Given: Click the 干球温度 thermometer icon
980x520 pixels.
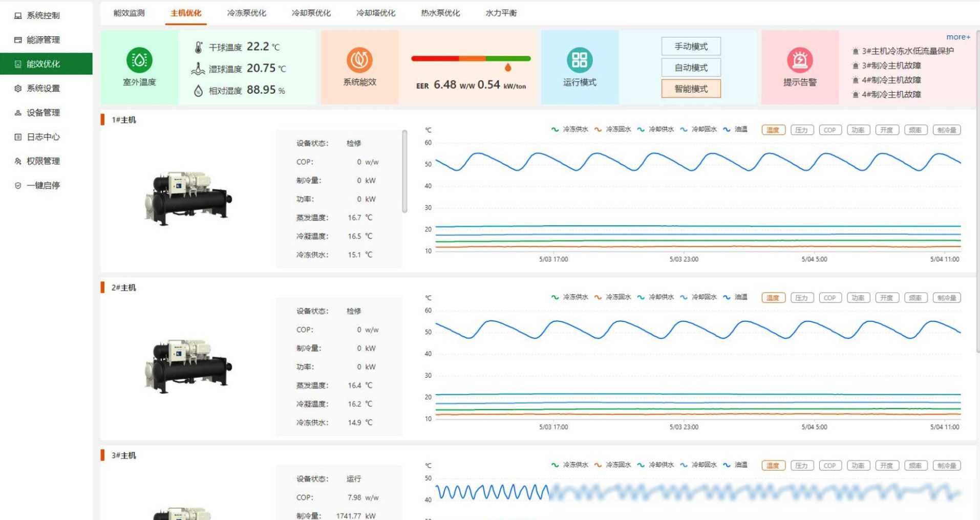Looking at the screenshot, I should [x=198, y=47].
